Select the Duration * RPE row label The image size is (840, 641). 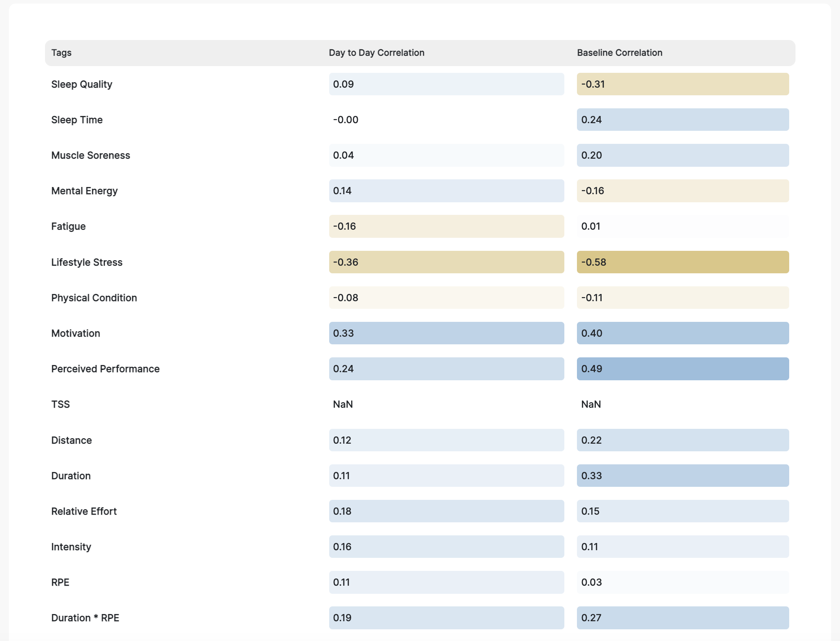click(x=85, y=618)
